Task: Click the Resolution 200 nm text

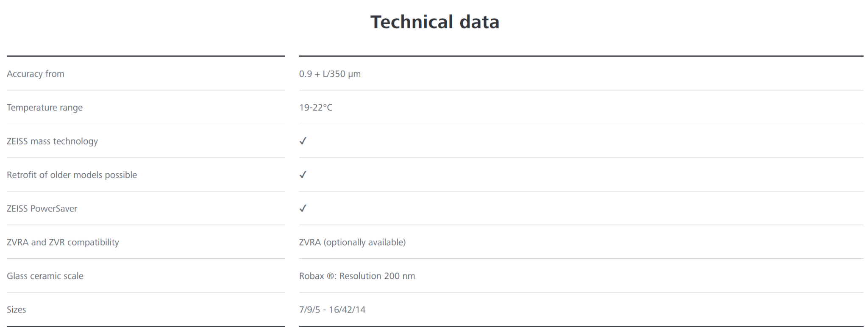Action: (x=377, y=276)
